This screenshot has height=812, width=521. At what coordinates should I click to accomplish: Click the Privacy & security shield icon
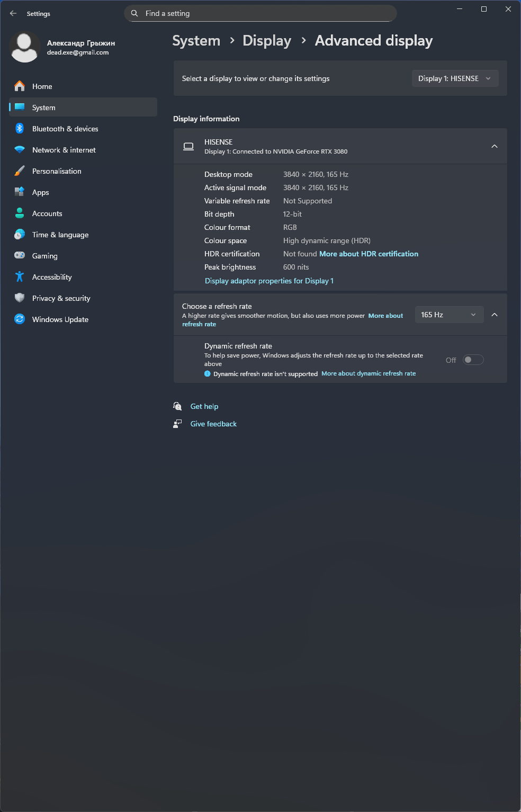point(20,298)
